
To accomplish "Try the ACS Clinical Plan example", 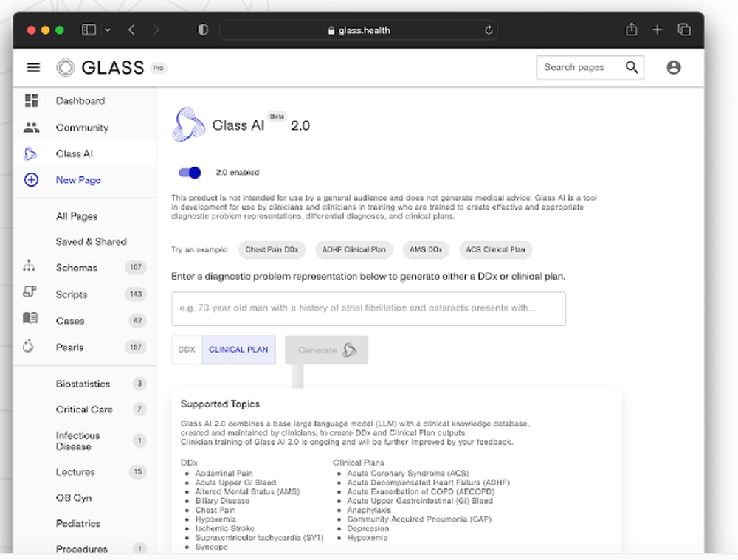I will click(x=496, y=249).
